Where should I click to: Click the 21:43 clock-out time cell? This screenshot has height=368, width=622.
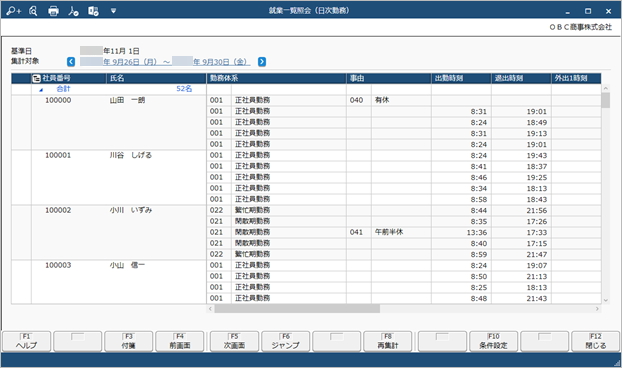pyautogui.click(x=521, y=299)
